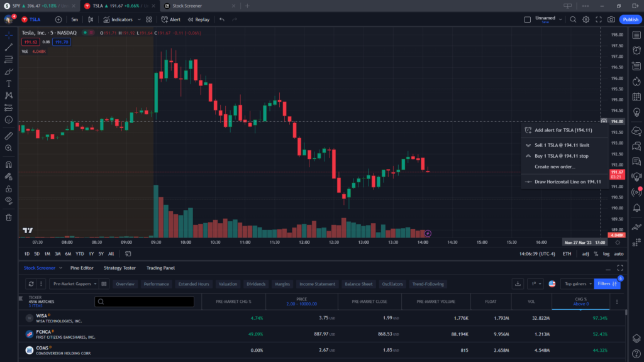Click the Alert button in top toolbar
644x362 pixels.
point(170,19)
